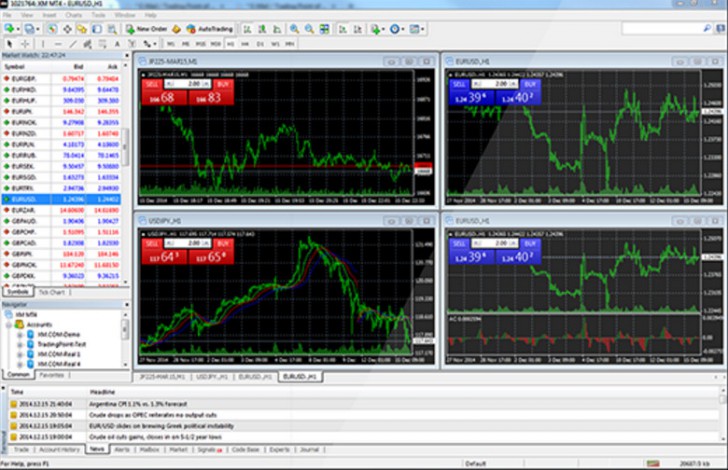The image size is (728, 470).
Task: Toggle the Terminal panel toolbar icon
Action: [97, 29]
